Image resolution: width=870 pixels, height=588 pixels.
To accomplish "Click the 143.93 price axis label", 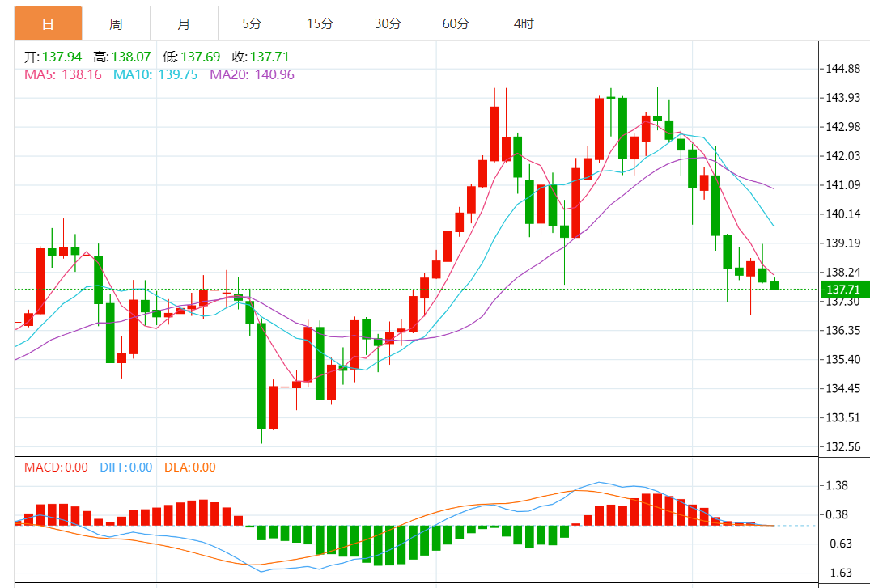I will tap(842, 98).
